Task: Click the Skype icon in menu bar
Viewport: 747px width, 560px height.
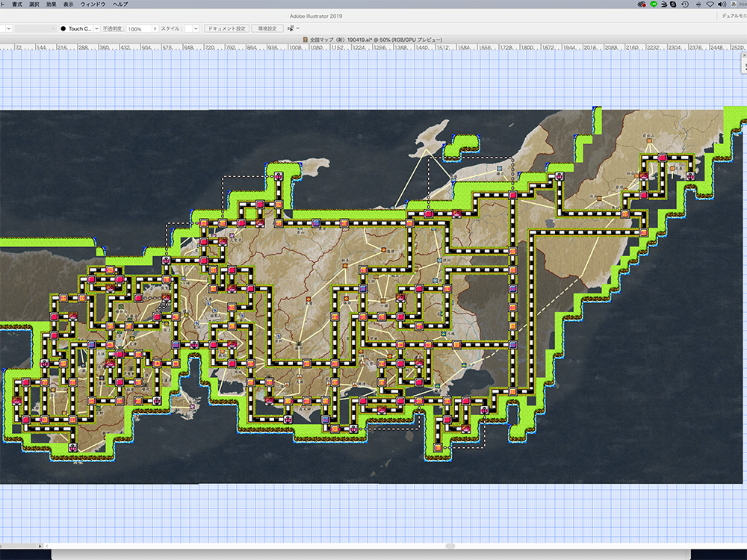Action: coord(674,4)
